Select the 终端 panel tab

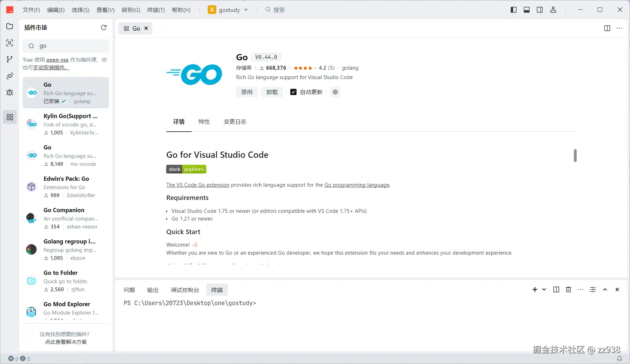point(217,290)
